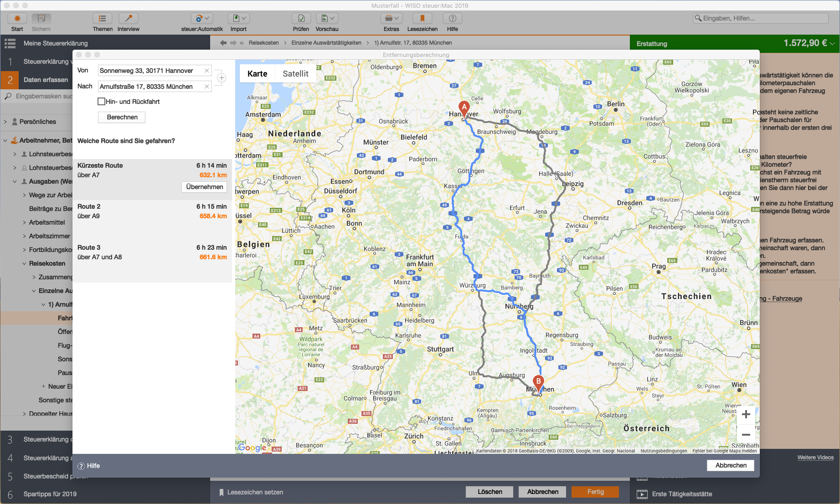The width and height of the screenshot is (840, 504).
Task: Start the Interview mode icon
Action: pyautogui.click(x=129, y=18)
